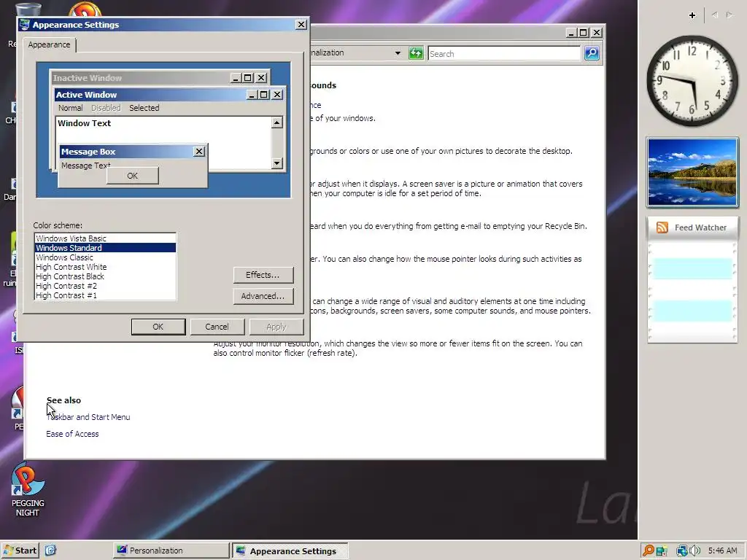Click the slideshow picture gadget
The height and width of the screenshot is (560, 747).
[x=692, y=172]
